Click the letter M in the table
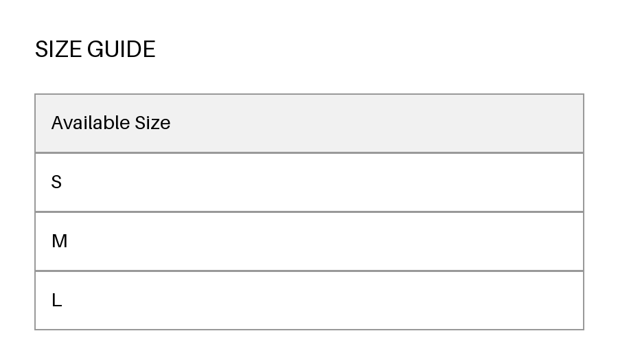 tap(60, 241)
